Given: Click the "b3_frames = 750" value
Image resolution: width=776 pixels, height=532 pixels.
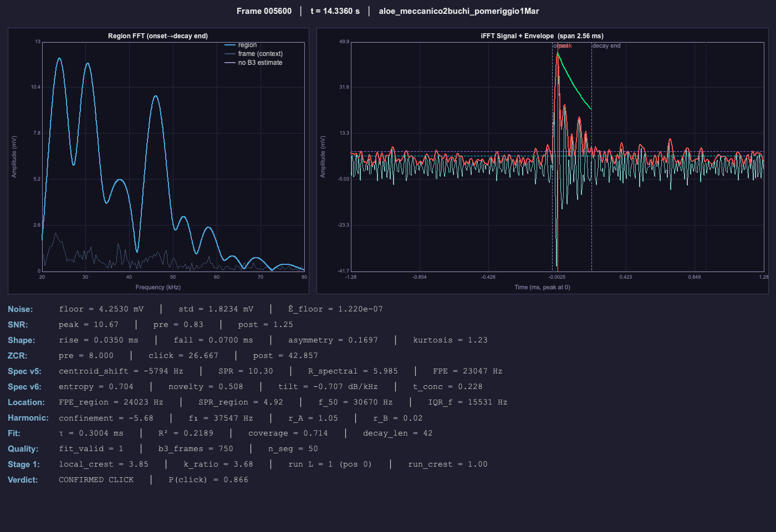Looking at the screenshot, I should tap(196, 449).
